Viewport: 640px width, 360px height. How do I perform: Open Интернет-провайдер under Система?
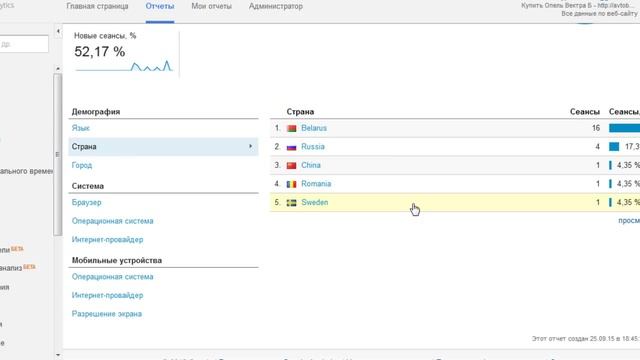tap(107, 240)
